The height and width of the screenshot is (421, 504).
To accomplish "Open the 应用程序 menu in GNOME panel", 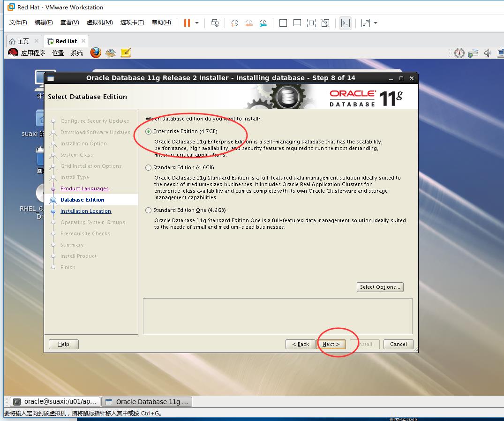I will pos(33,53).
